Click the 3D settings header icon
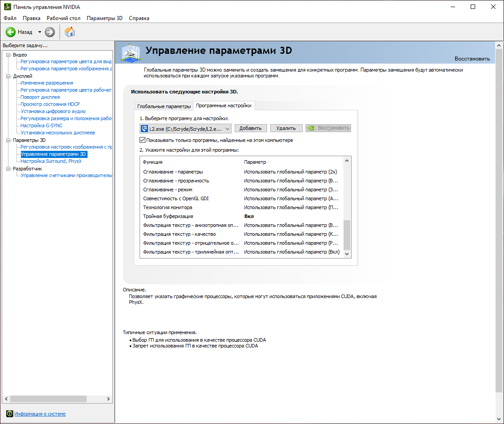The image size is (504, 424). pyautogui.click(x=130, y=52)
